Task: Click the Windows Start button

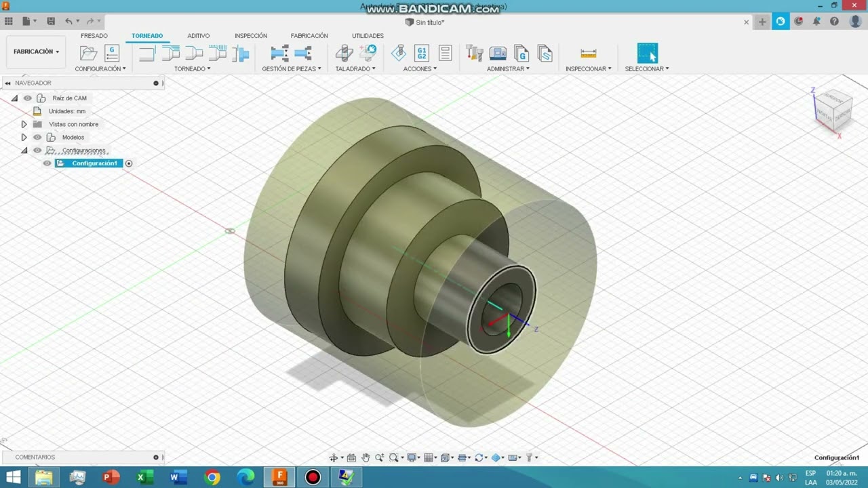Action: click(13, 477)
